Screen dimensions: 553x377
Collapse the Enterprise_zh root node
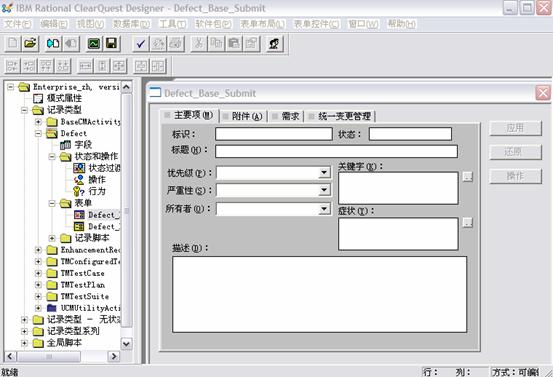(11, 87)
